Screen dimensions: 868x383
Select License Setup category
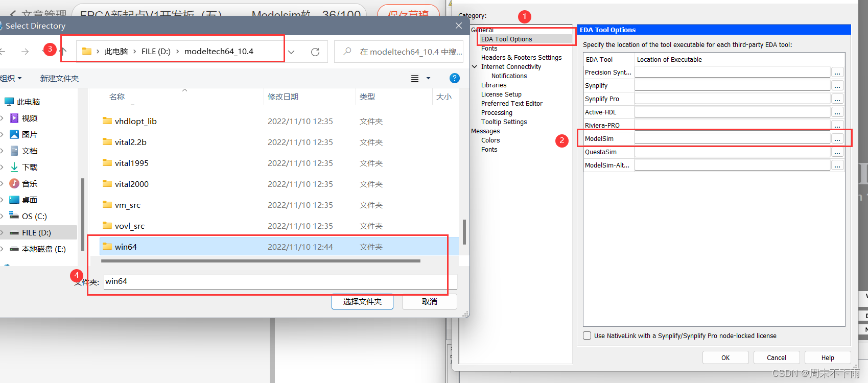(x=501, y=94)
